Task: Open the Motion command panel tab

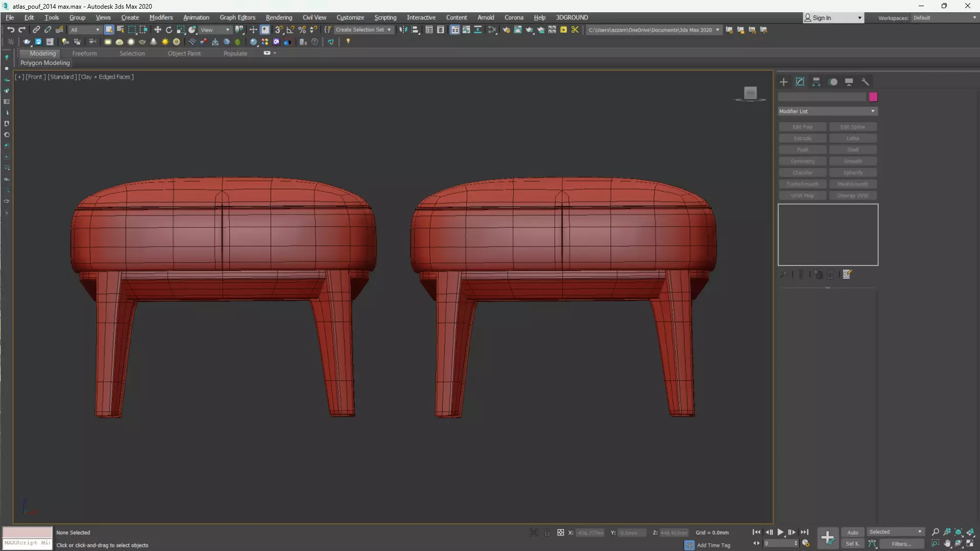Action: (833, 82)
